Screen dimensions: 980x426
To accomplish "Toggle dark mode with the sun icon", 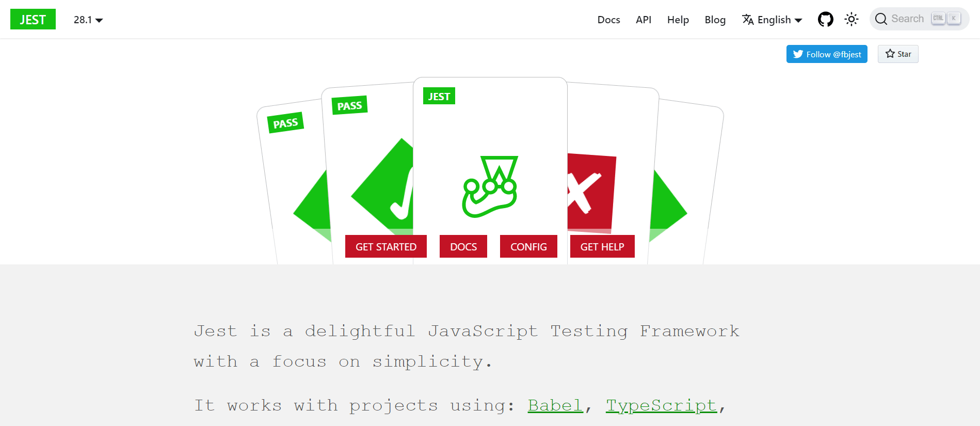I will [x=851, y=20].
